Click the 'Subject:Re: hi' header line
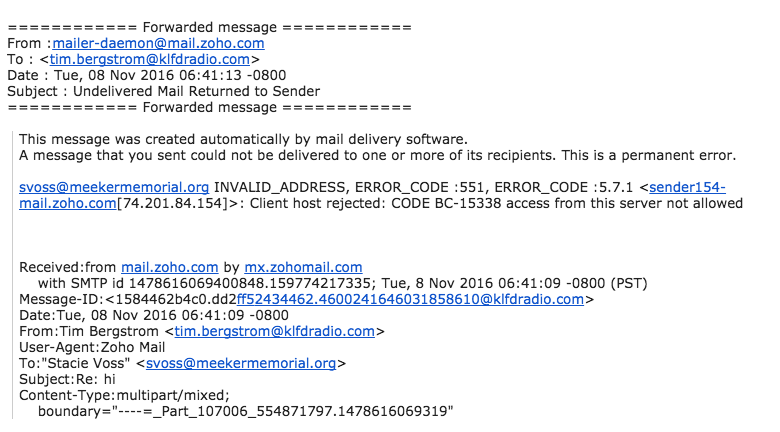780x432 pixels. pos(67,379)
